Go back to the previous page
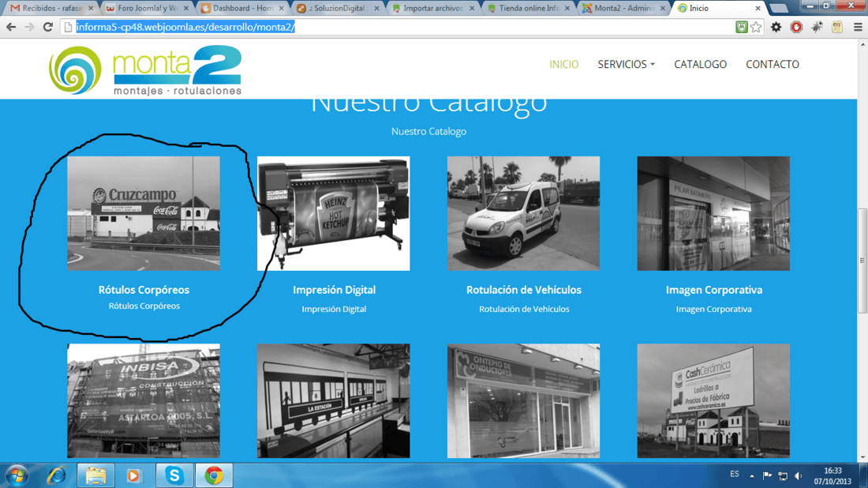The width and height of the screenshot is (868, 488). tap(11, 27)
